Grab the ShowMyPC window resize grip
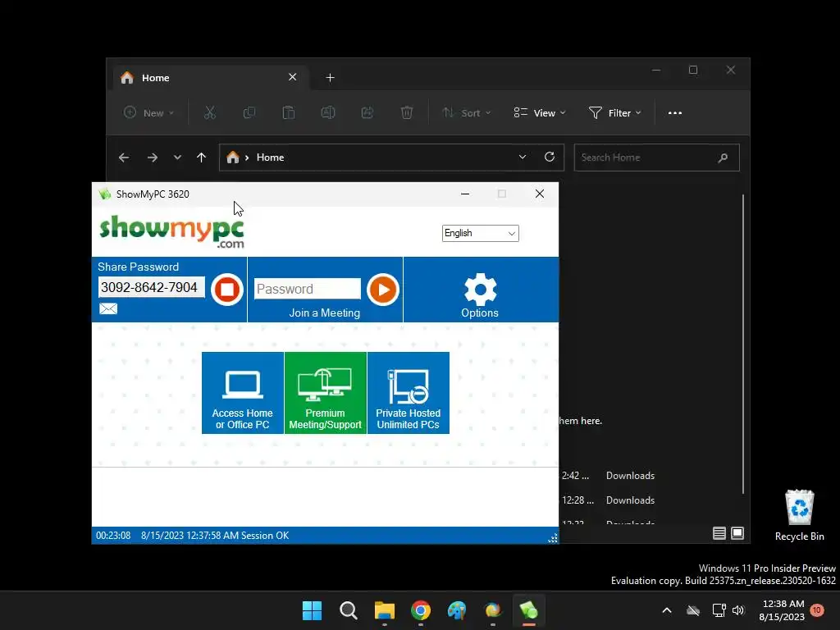 coord(552,538)
